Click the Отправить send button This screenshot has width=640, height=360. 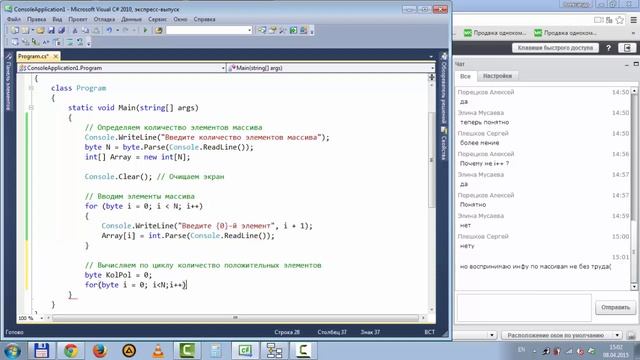[x=615, y=307]
